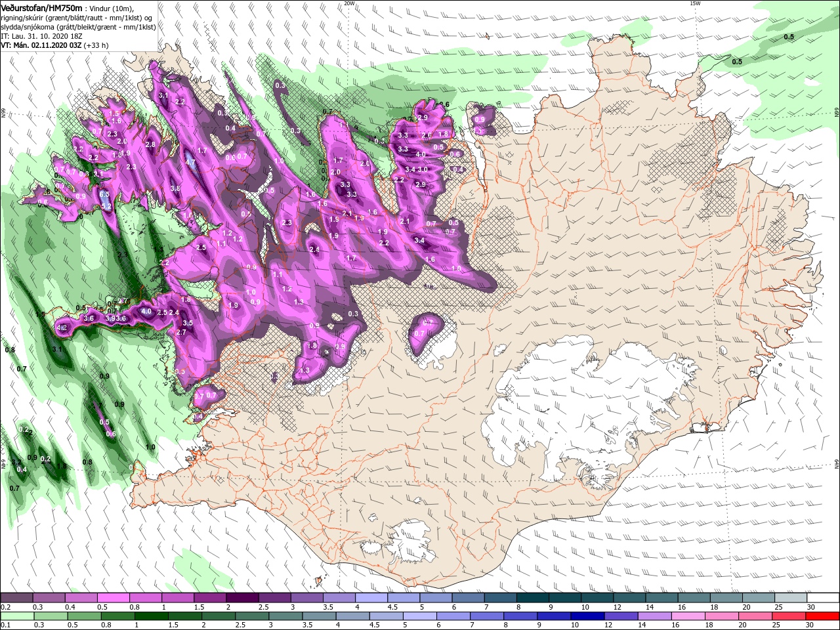Click the 5.2 precipitation value on map

click(106, 206)
